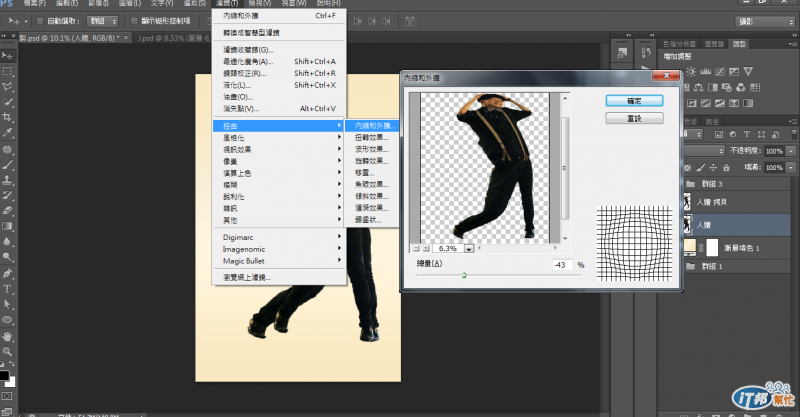Add a Black & White adjustment
Viewport: 800px width, 417px height.
point(713,87)
